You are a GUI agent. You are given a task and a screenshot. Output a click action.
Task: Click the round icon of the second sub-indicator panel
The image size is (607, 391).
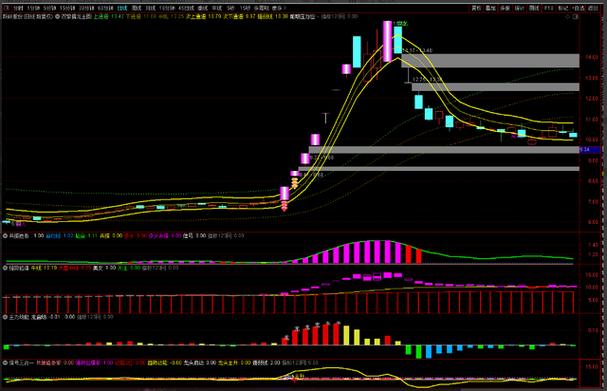[x=5, y=268]
